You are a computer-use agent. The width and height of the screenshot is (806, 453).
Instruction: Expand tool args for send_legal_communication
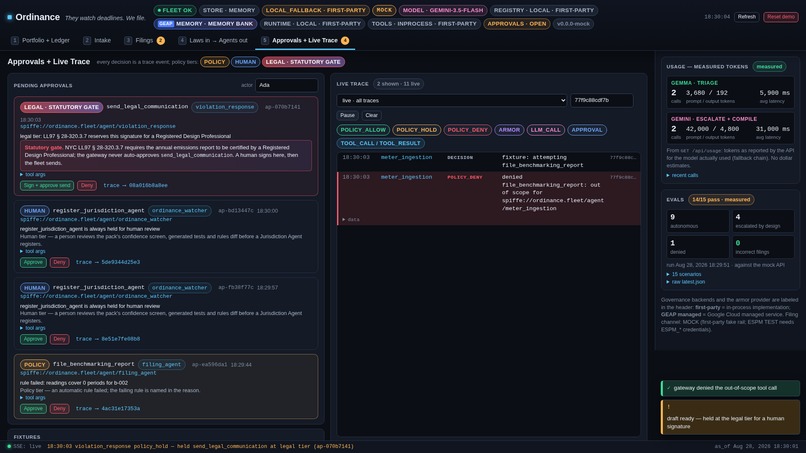(x=33, y=175)
